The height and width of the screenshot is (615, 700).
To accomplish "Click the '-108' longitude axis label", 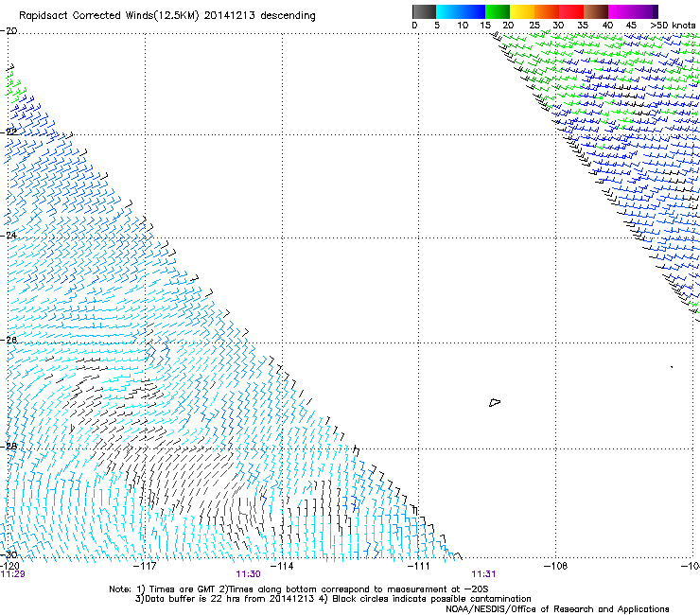I will click(x=556, y=566).
